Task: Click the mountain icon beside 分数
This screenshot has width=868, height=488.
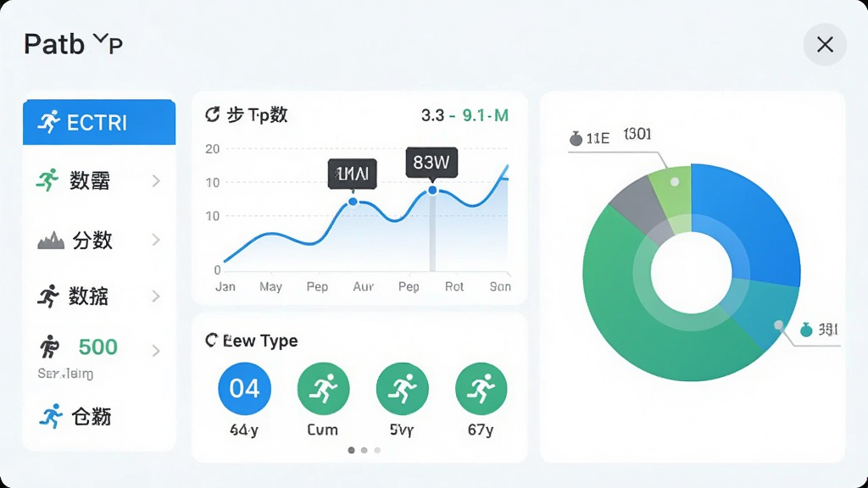Action: pyautogui.click(x=51, y=240)
